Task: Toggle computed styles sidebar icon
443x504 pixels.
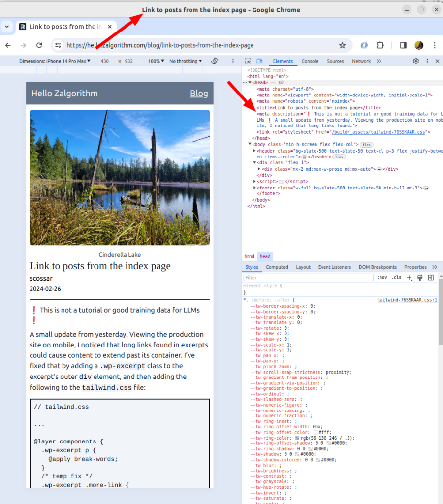Action: [x=431, y=278]
